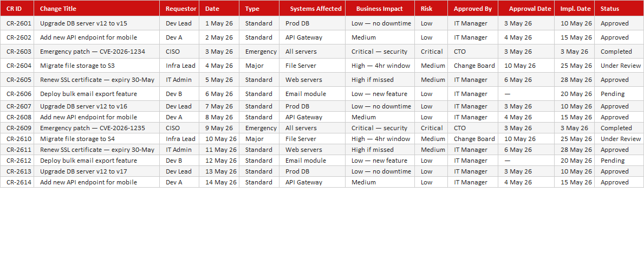Click the Change Title column header
The height and width of the screenshot is (256, 644).
[x=96, y=9]
